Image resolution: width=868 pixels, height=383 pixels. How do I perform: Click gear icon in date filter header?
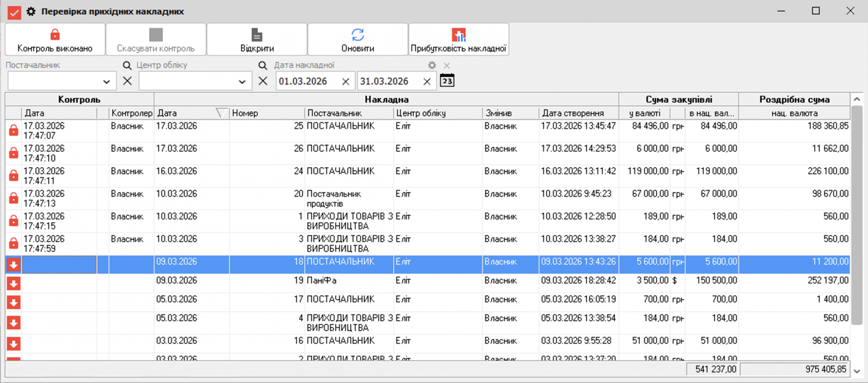click(432, 66)
